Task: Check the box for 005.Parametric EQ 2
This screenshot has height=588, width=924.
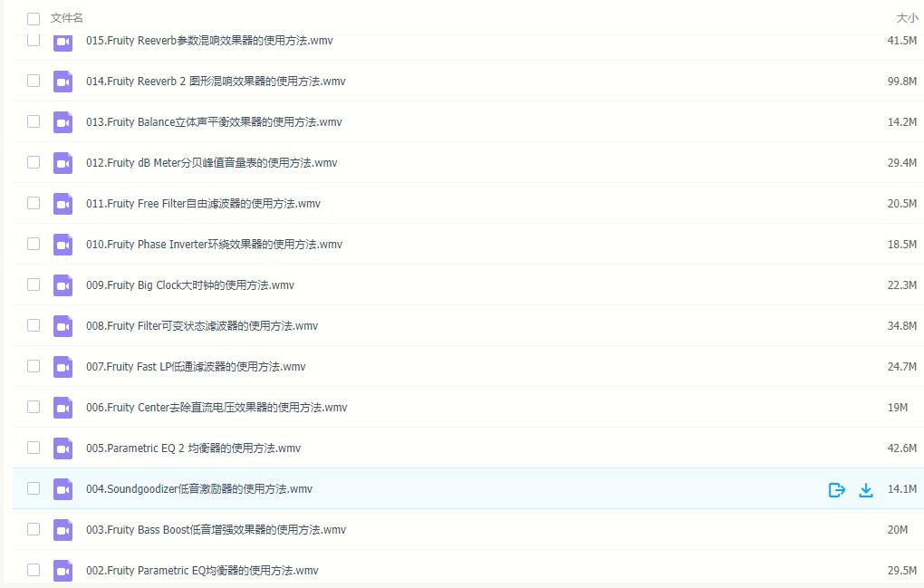Action: [34, 448]
